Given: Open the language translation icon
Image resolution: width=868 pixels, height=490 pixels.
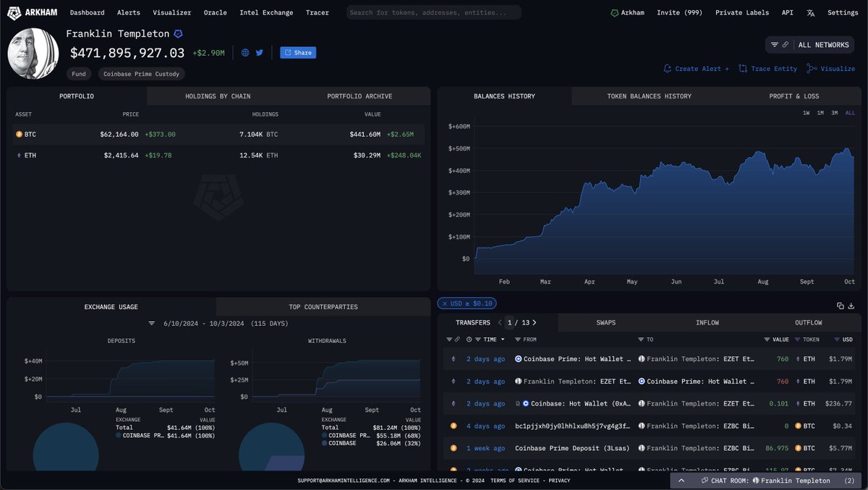Looking at the screenshot, I should click(x=811, y=12).
